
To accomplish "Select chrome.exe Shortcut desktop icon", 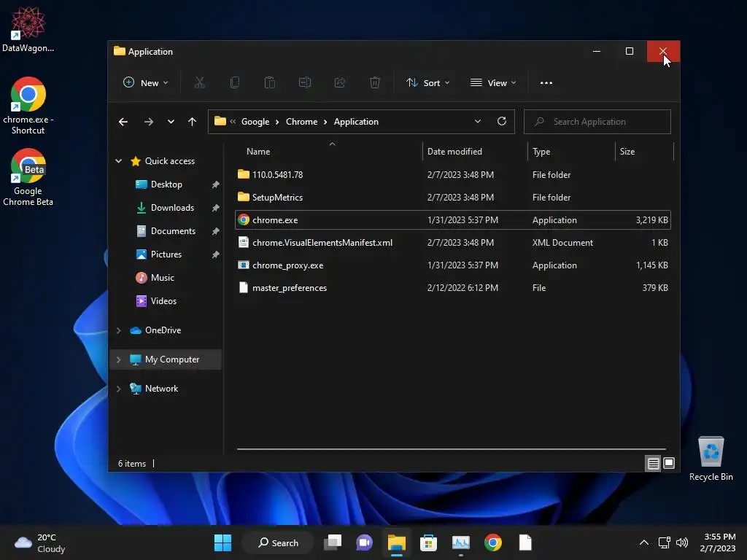I will pos(28,106).
